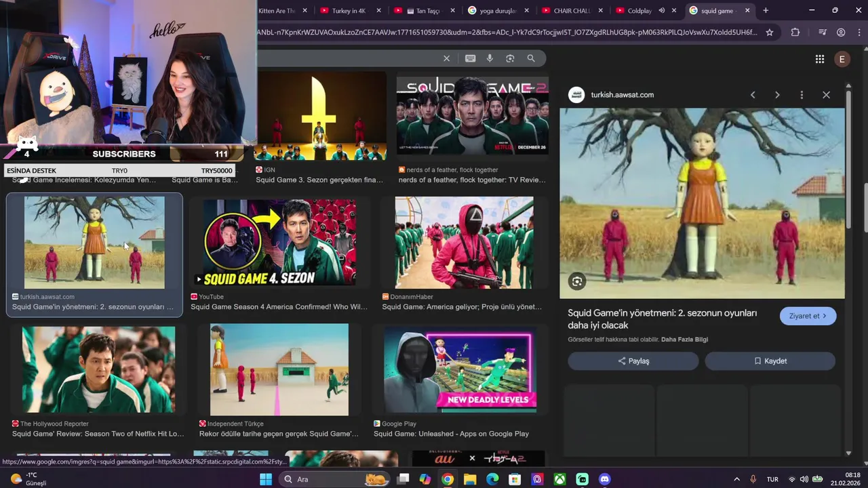
Task: Open the Daha Fazla Bilgi link
Action: 684,340
